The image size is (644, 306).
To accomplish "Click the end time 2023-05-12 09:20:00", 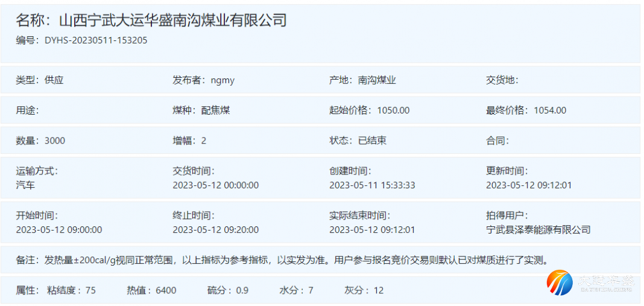I will coord(216,229).
